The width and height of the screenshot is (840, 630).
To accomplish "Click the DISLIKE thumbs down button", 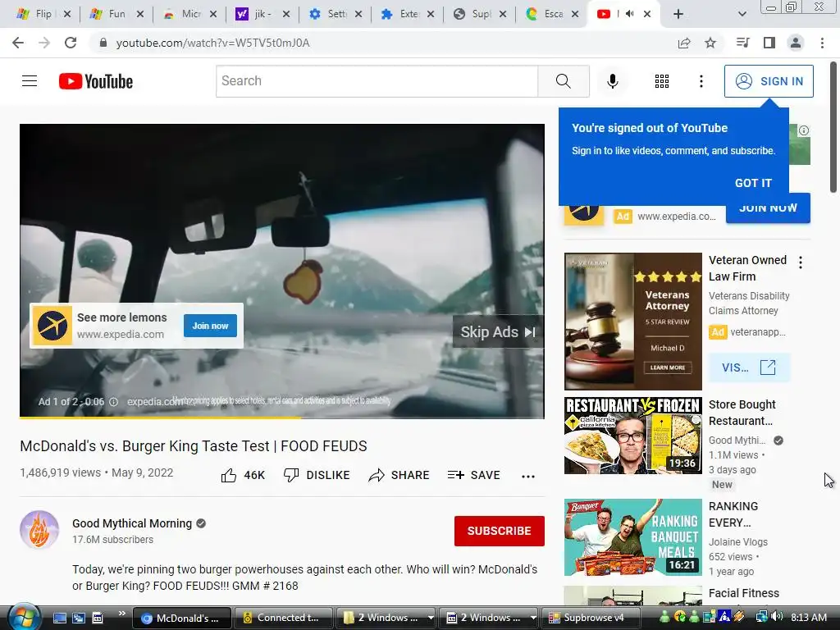I will tap(317, 475).
